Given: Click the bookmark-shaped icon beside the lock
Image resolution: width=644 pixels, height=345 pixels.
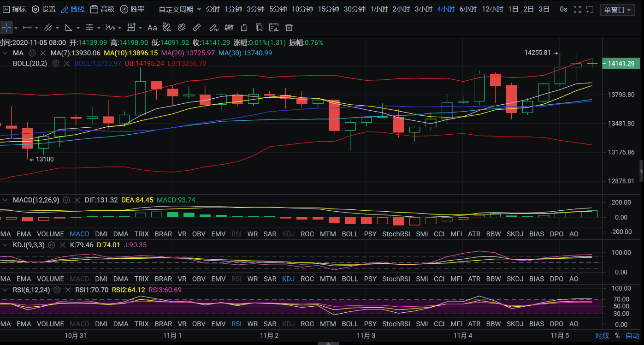Looking at the screenshot, I should pyautogui.click(x=260, y=28).
